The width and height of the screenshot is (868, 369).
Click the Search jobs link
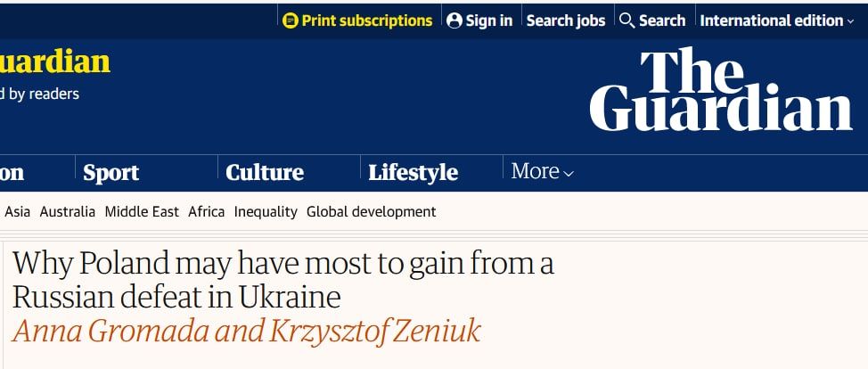566,21
